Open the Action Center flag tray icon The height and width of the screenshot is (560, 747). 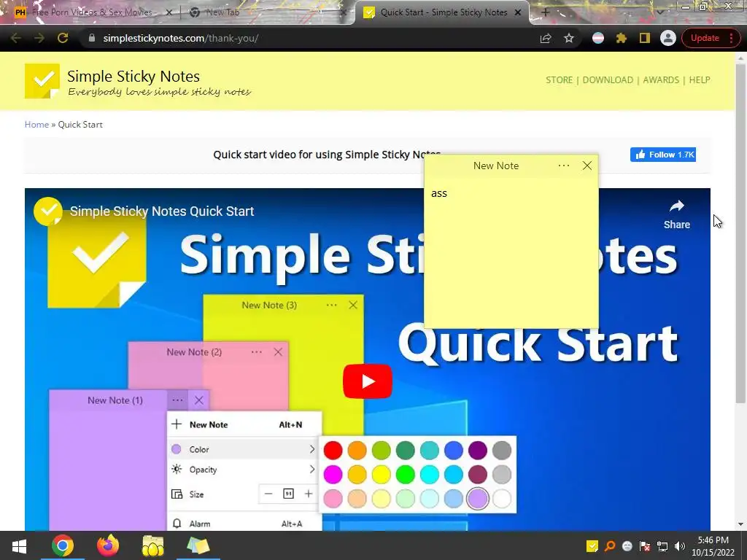point(645,545)
